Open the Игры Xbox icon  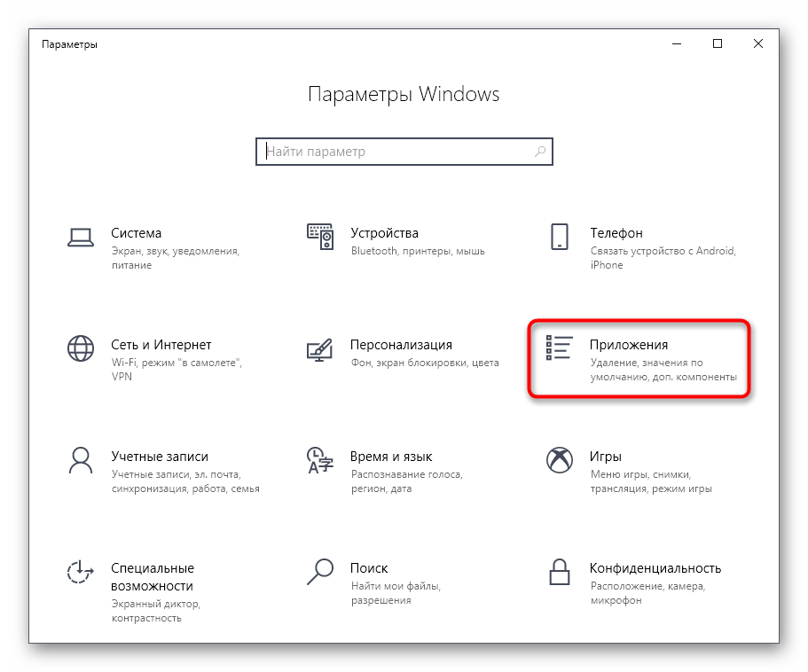coord(560,460)
